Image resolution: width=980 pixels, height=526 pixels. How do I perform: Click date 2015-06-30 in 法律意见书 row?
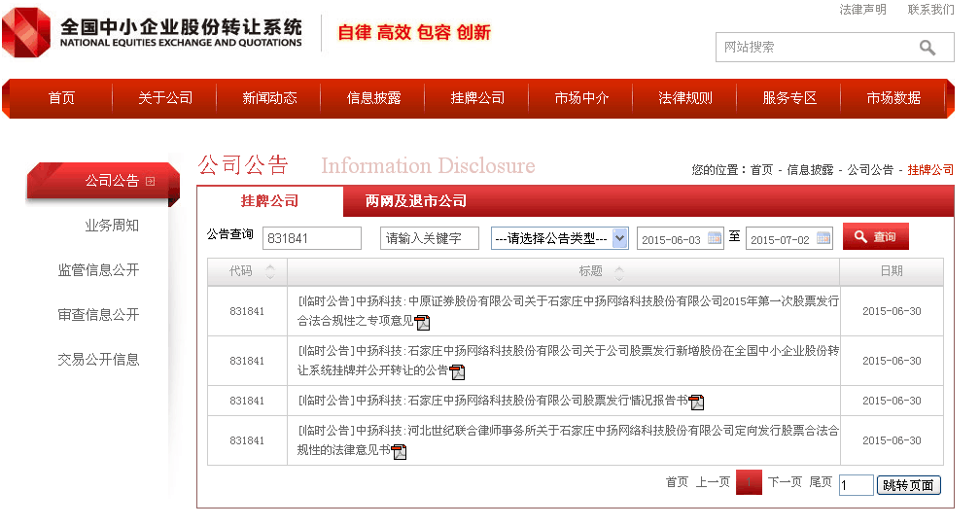tap(892, 440)
